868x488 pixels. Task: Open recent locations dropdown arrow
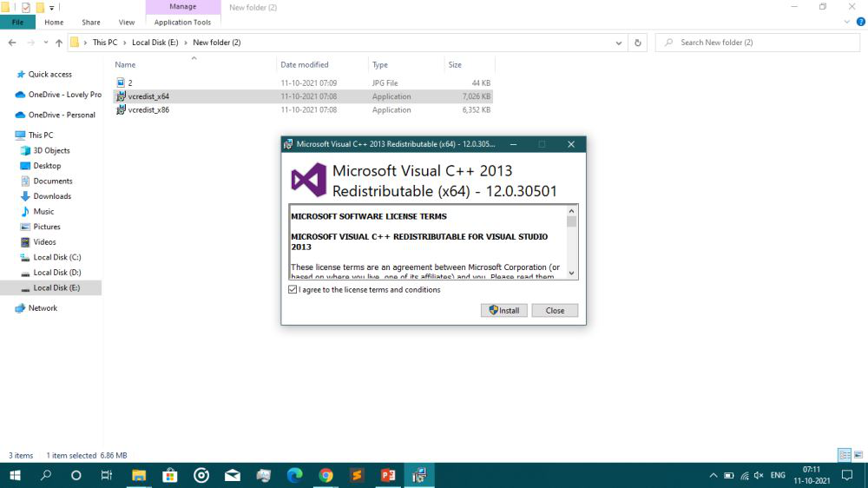45,43
